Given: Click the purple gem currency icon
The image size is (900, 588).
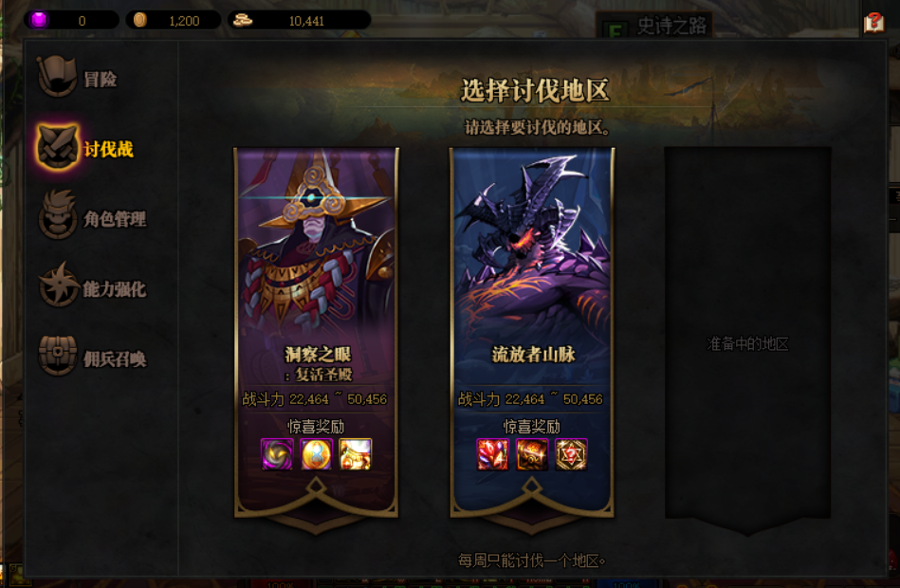Looking at the screenshot, I should click(x=39, y=20).
